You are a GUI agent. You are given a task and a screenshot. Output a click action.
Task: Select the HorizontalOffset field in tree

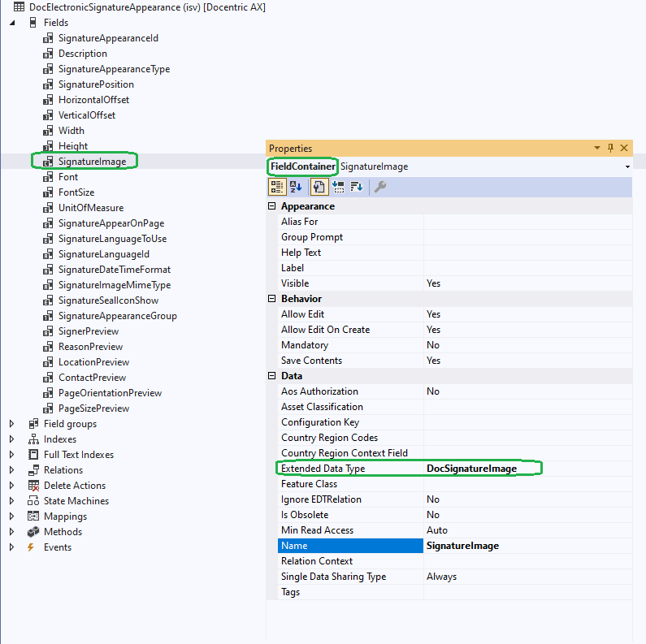93,100
